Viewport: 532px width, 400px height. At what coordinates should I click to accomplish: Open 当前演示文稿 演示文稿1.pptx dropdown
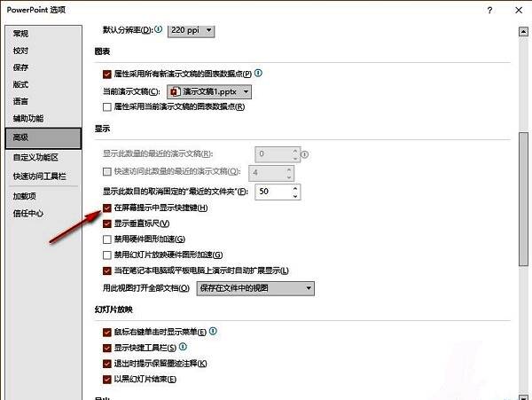209,91
